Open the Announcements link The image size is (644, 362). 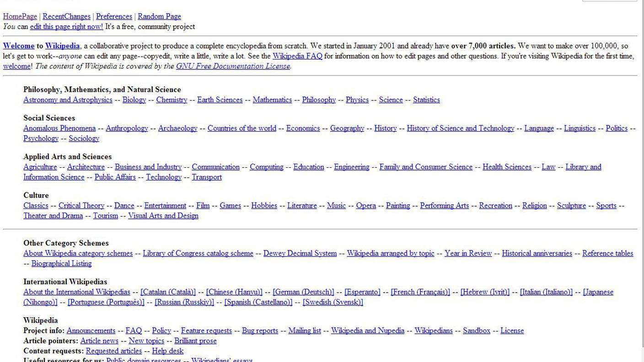[x=91, y=331]
